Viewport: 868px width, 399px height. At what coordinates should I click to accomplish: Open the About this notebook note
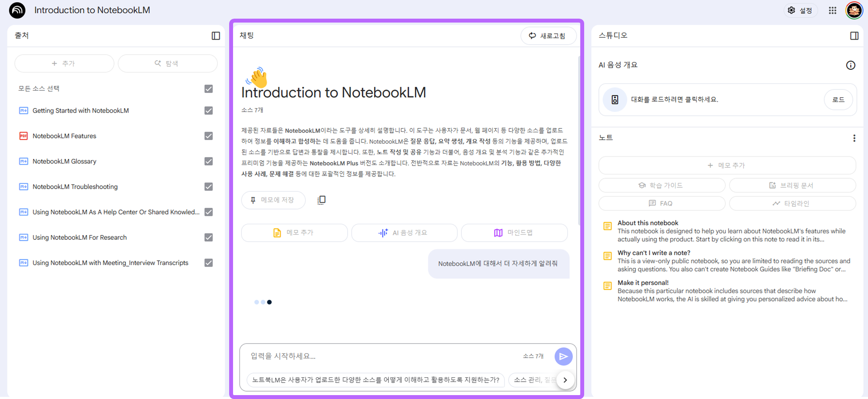coord(727,231)
